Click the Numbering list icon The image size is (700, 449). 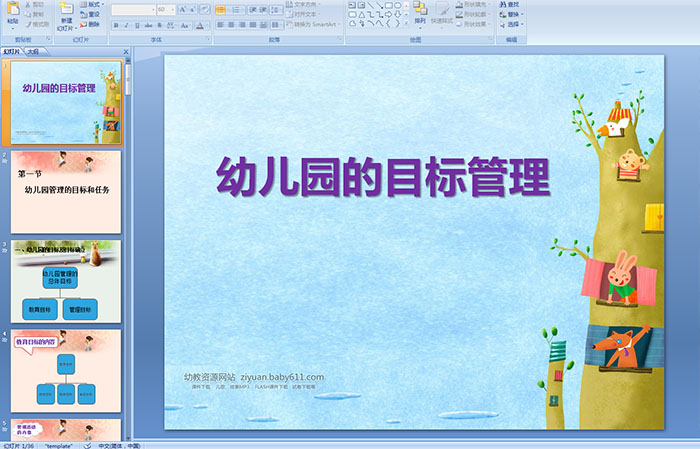tap(238, 9)
